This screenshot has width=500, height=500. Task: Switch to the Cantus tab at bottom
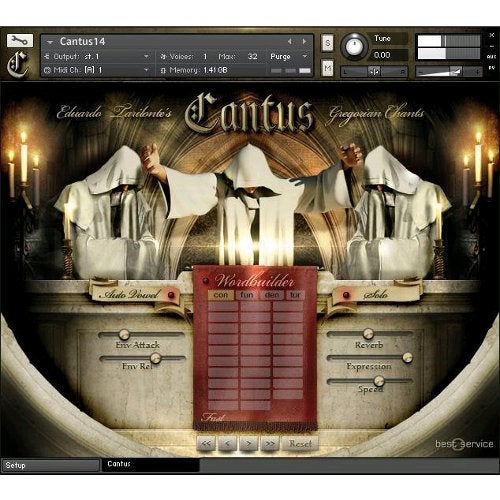151,465
